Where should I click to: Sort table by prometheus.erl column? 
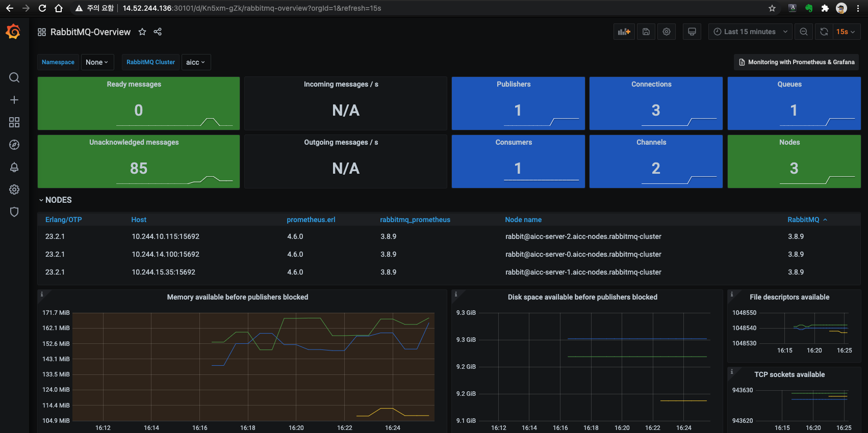click(311, 220)
